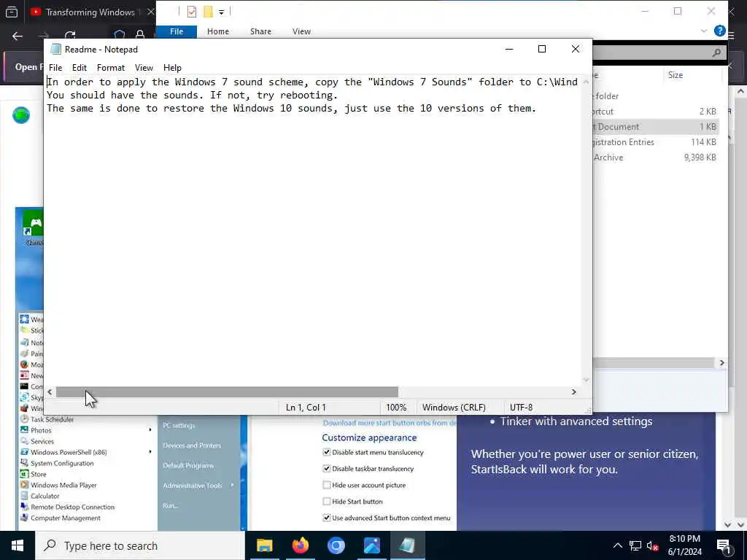Expand the Photos submenu arrow in the start menu

pos(150,430)
